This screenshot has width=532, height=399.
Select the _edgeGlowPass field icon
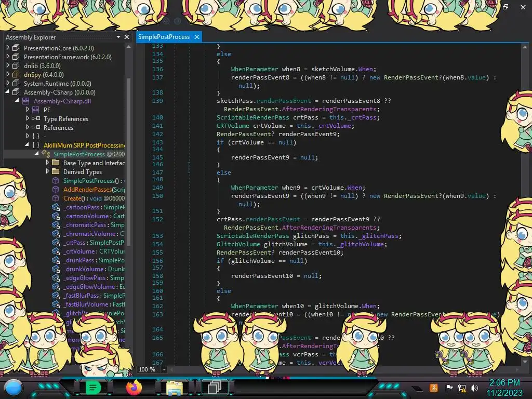[x=56, y=278]
